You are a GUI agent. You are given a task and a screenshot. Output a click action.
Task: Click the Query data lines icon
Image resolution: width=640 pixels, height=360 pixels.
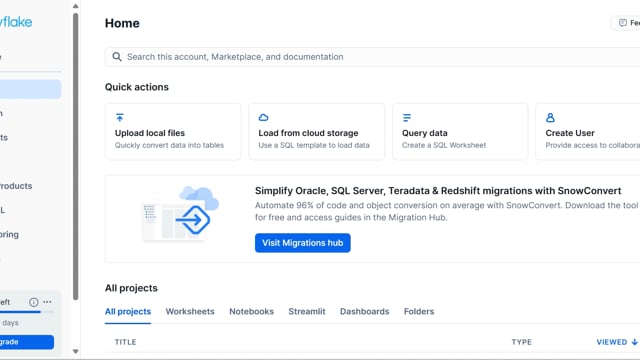tap(407, 118)
